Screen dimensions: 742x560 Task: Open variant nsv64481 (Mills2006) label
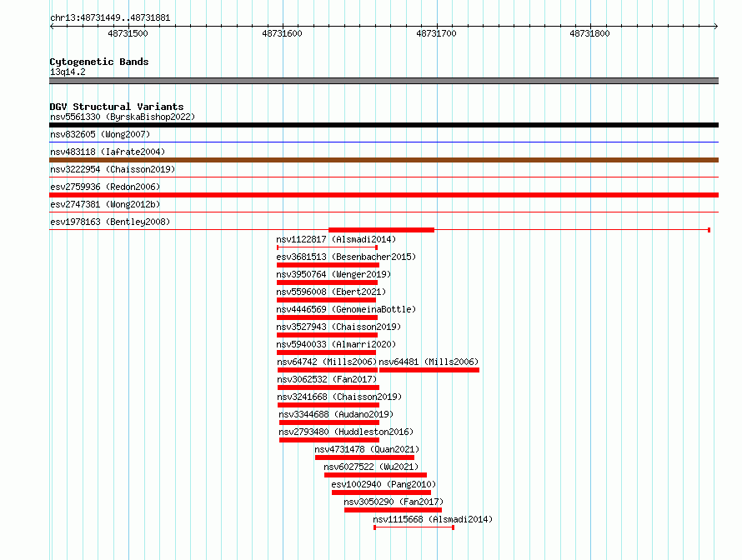pos(429,362)
